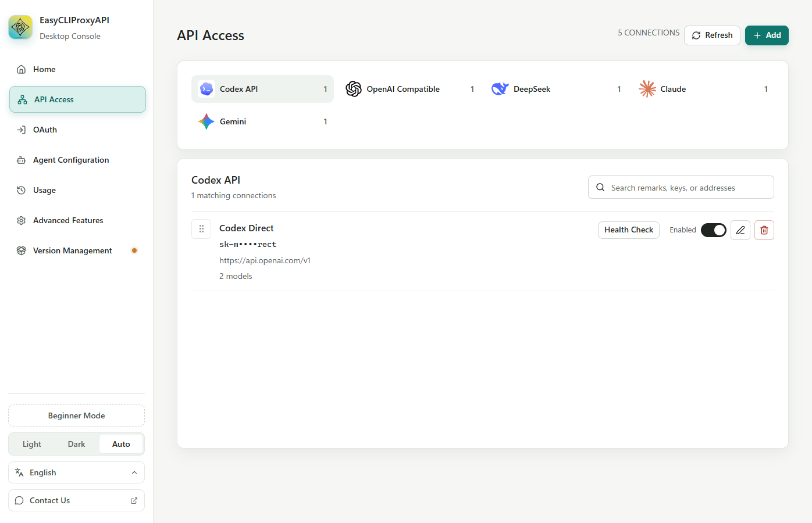Viewport: 812px width, 523px height.
Task: Run Health Check on Codex Direct
Action: tap(629, 230)
